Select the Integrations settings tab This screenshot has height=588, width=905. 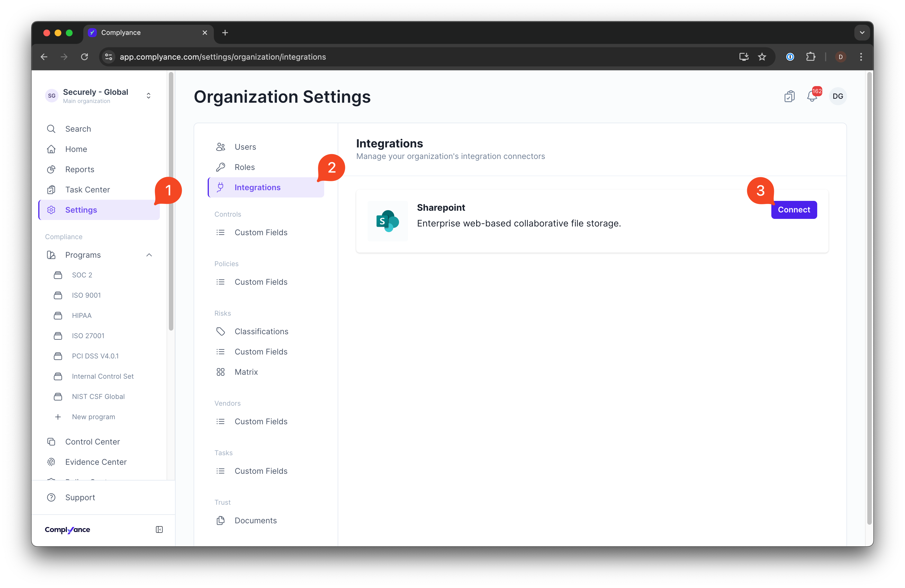[266, 187]
